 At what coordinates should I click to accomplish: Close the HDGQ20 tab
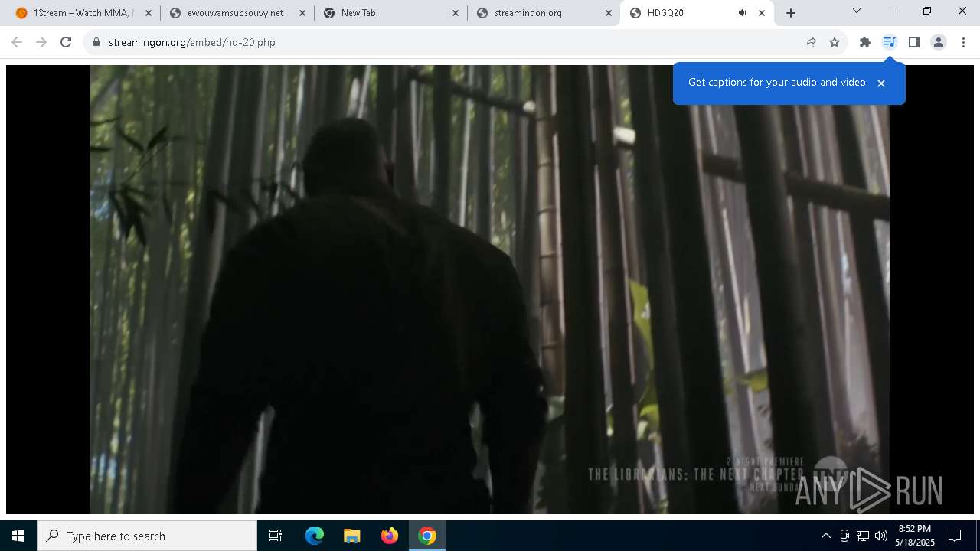[x=762, y=13]
